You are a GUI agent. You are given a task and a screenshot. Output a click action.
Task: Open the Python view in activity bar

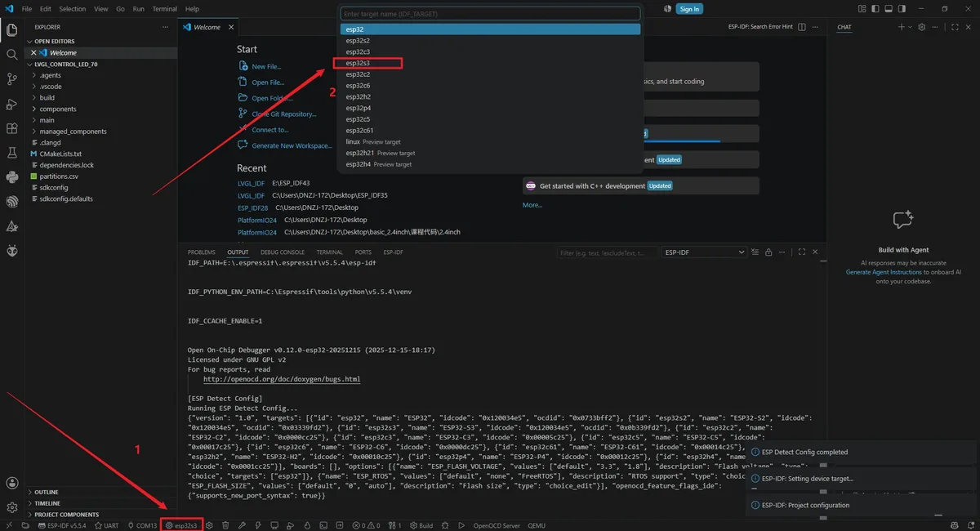(x=11, y=177)
